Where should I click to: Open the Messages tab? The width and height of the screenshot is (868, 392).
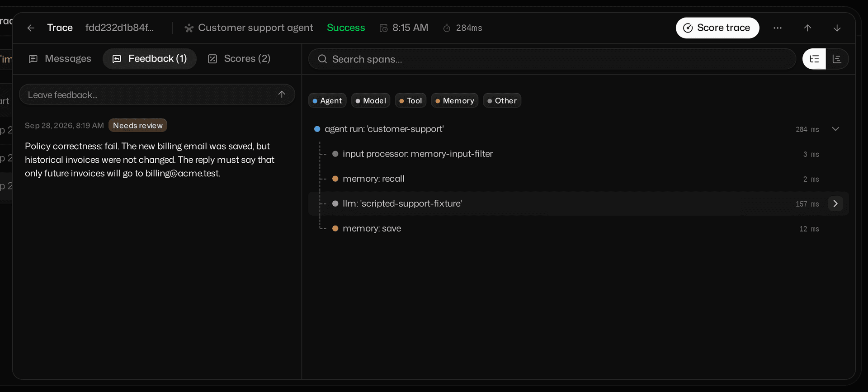point(60,59)
